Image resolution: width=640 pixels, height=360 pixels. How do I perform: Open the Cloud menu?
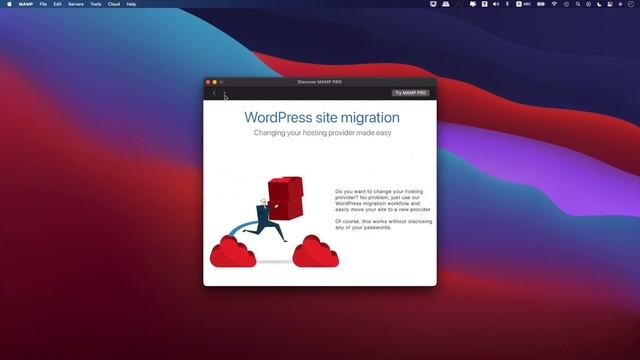(x=114, y=4)
